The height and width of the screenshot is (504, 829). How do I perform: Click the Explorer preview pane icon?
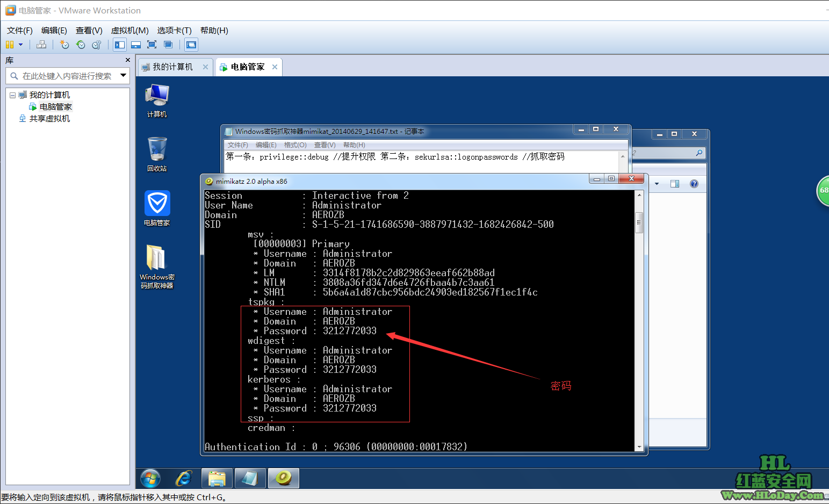click(x=675, y=184)
